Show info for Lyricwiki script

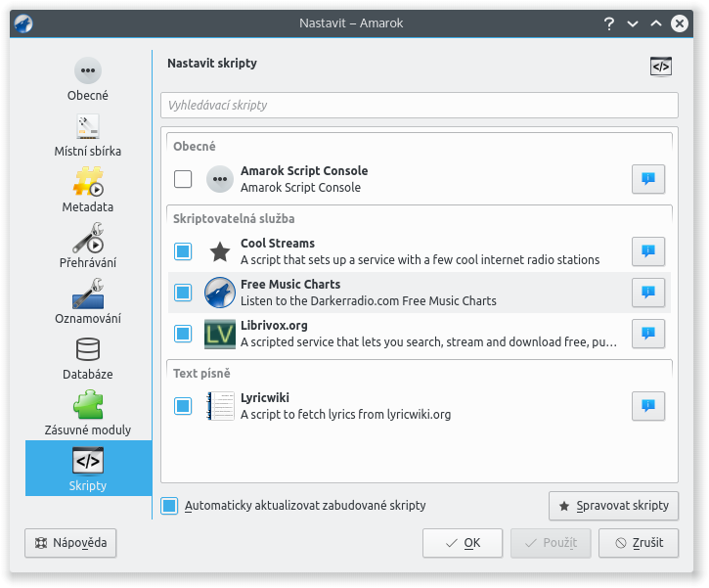point(648,406)
